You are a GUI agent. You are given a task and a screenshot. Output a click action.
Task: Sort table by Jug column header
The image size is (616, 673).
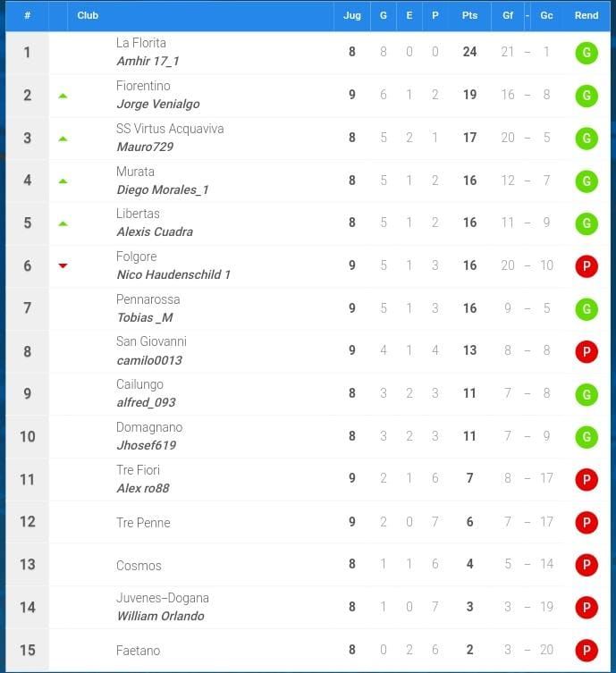click(352, 15)
